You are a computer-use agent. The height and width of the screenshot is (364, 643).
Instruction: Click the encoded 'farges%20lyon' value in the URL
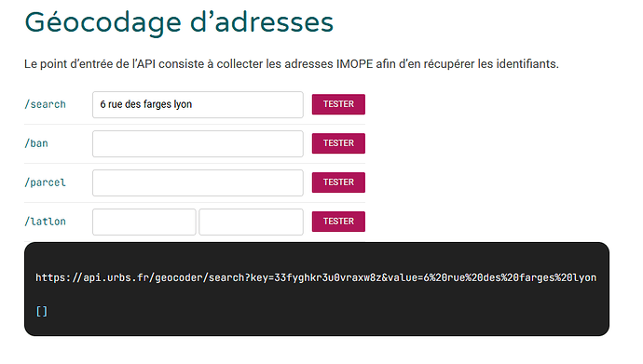pos(557,277)
